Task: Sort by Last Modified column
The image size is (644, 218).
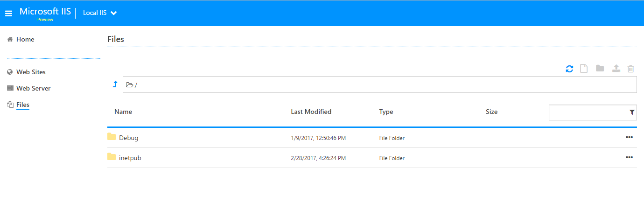Action: click(311, 112)
